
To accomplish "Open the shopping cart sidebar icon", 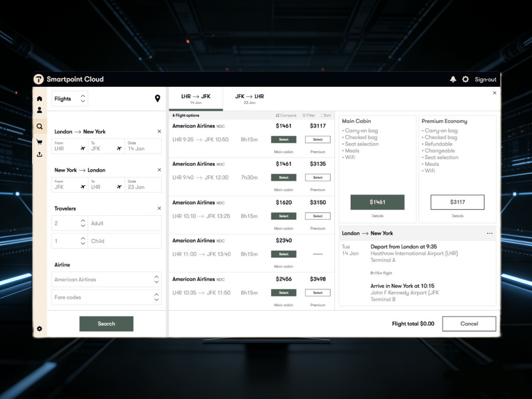I will click(39, 142).
